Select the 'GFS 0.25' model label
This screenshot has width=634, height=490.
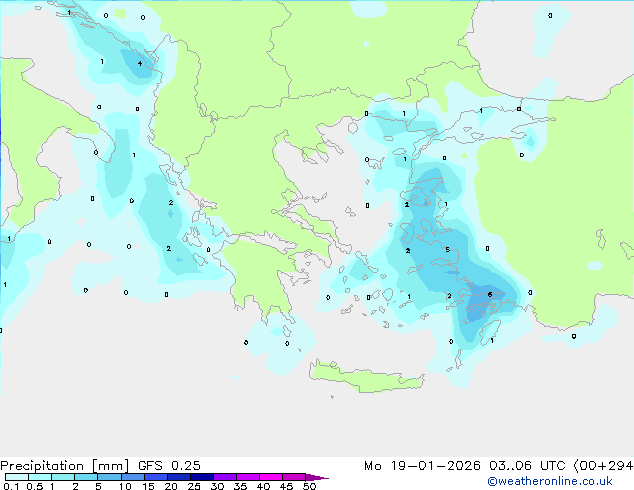coord(169,466)
